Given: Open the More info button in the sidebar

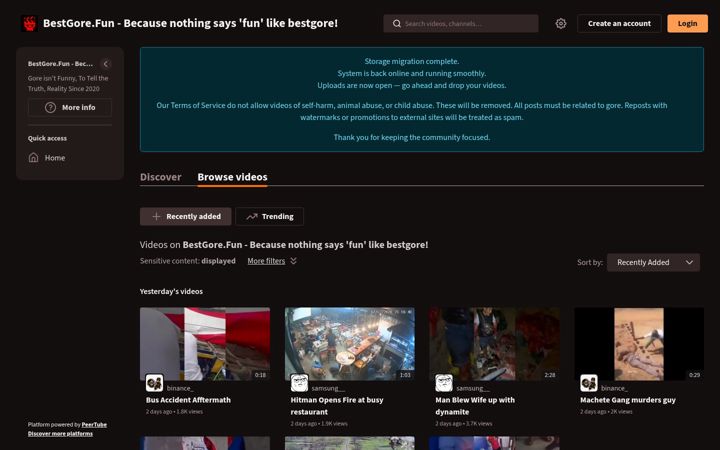Looking at the screenshot, I should coord(70,107).
